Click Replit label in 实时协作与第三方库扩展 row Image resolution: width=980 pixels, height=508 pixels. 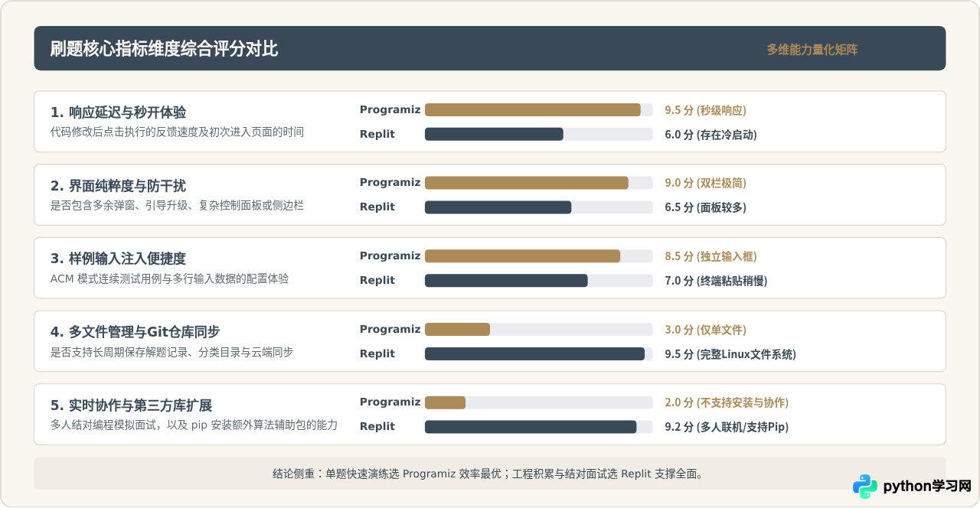[x=377, y=427]
